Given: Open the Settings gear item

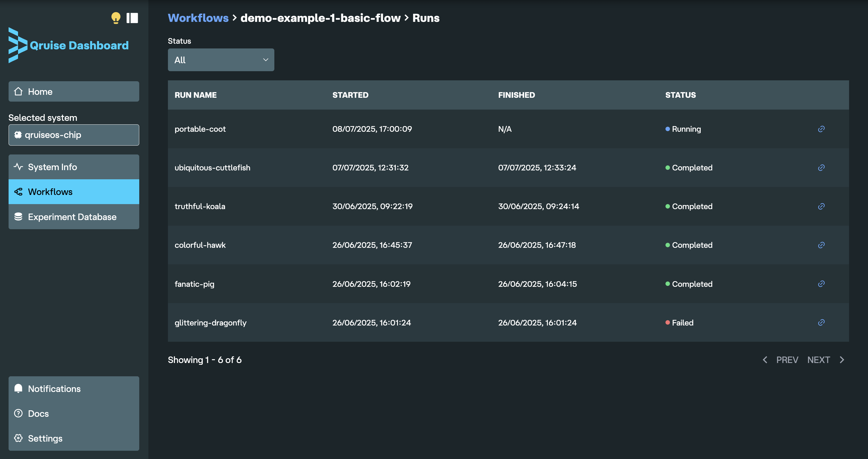Looking at the screenshot, I should 73,438.
